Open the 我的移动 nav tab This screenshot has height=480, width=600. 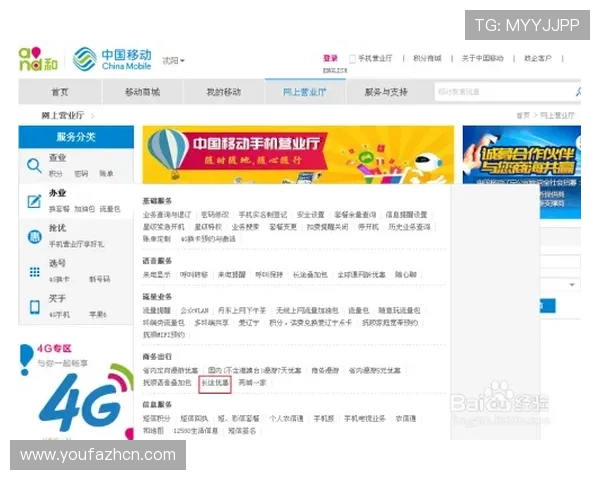223,92
